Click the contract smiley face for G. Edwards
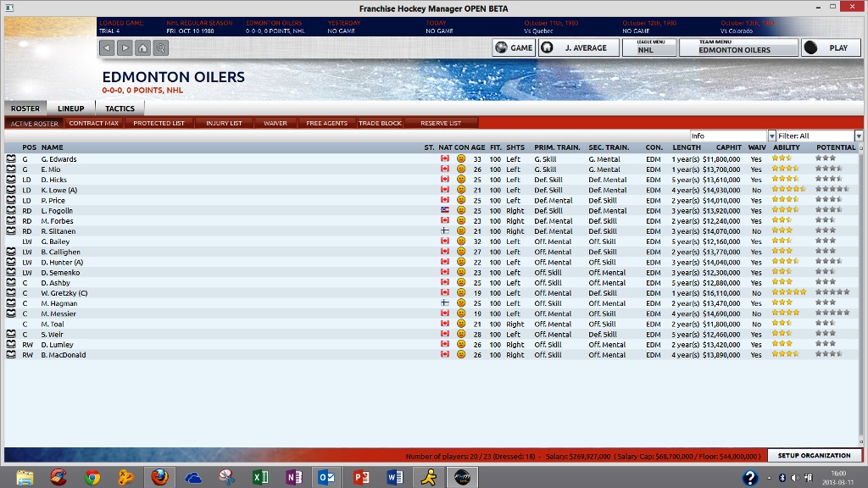 [460, 158]
